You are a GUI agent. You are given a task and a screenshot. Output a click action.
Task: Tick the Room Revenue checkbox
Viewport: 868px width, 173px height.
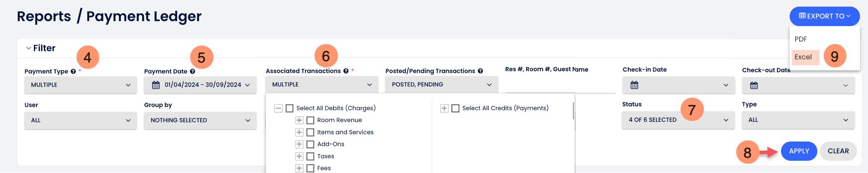310,120
